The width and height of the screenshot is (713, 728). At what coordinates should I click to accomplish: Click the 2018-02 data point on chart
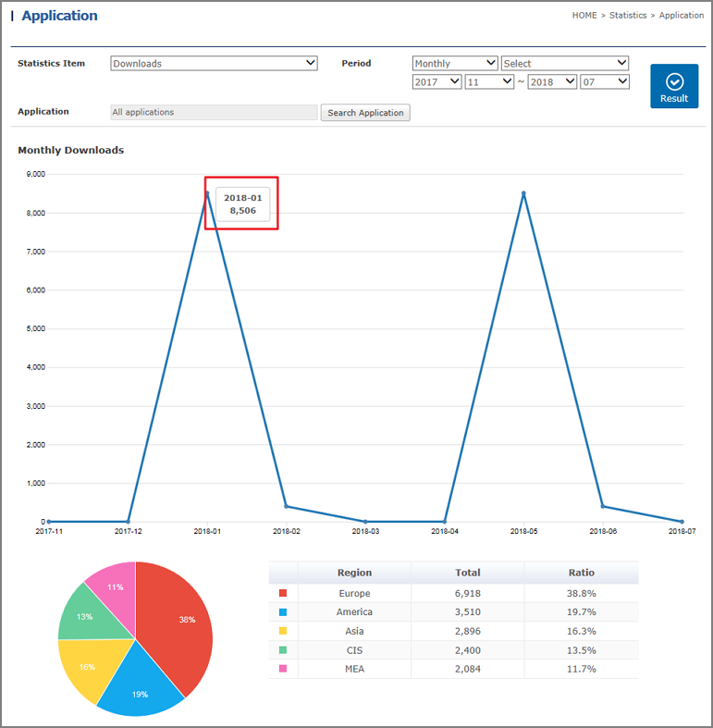287,506
